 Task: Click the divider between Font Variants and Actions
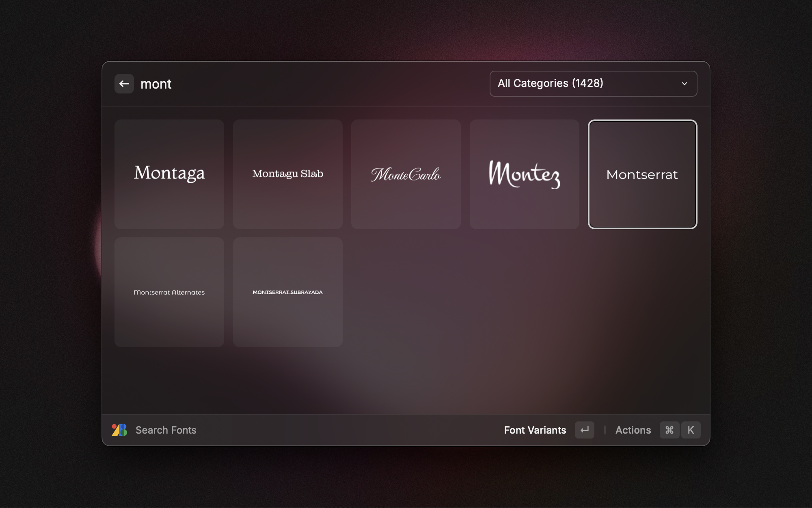pyautogui.click(x=605, y=430)
